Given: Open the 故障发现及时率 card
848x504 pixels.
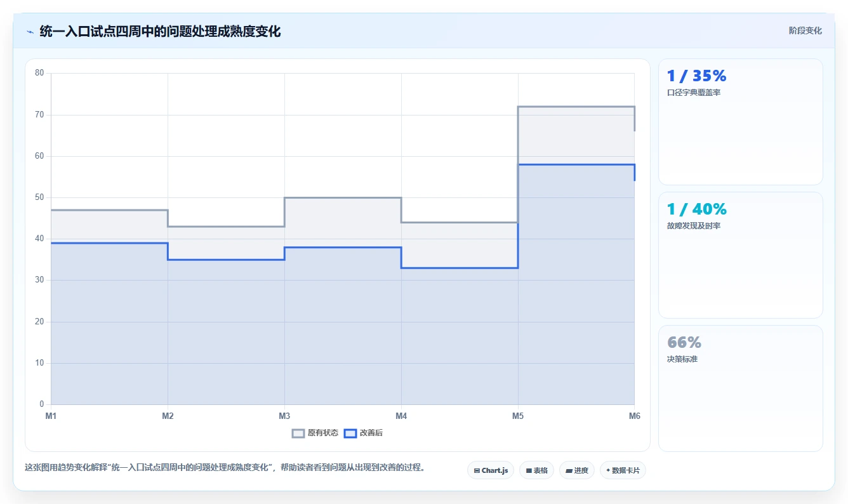Looking at the screenshot, I should click(740, 255).
